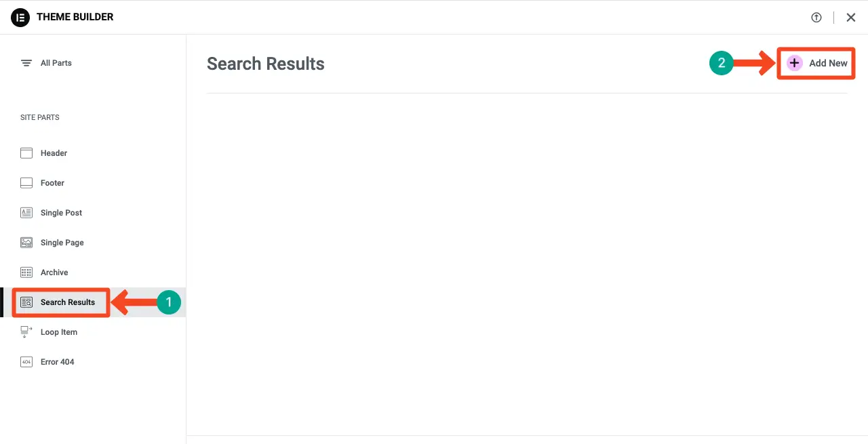Select the Single Page image icon
The image size is (868, 444).
26,243
